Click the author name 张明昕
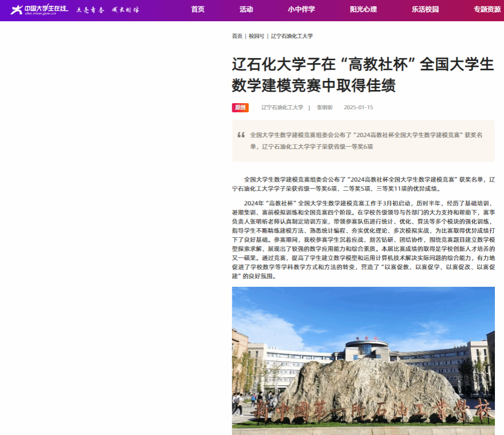 pyautogui.click(x=325, y=107)
